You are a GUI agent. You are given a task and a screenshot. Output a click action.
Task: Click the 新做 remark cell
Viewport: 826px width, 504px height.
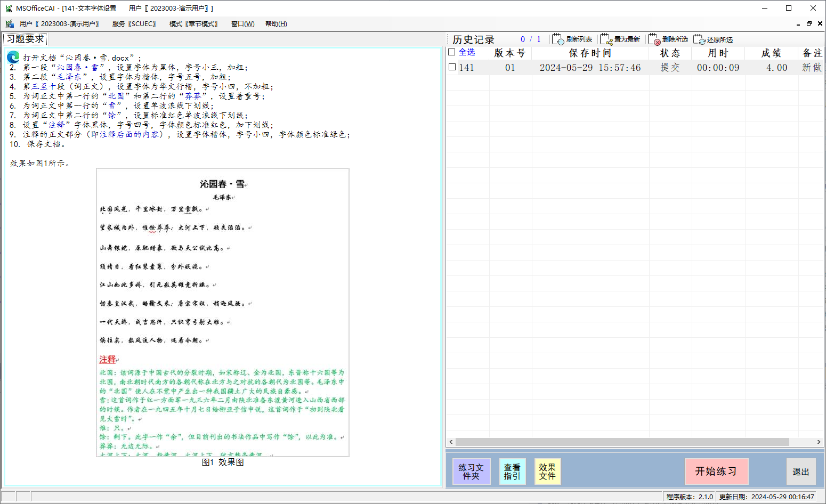pos(812,68)
